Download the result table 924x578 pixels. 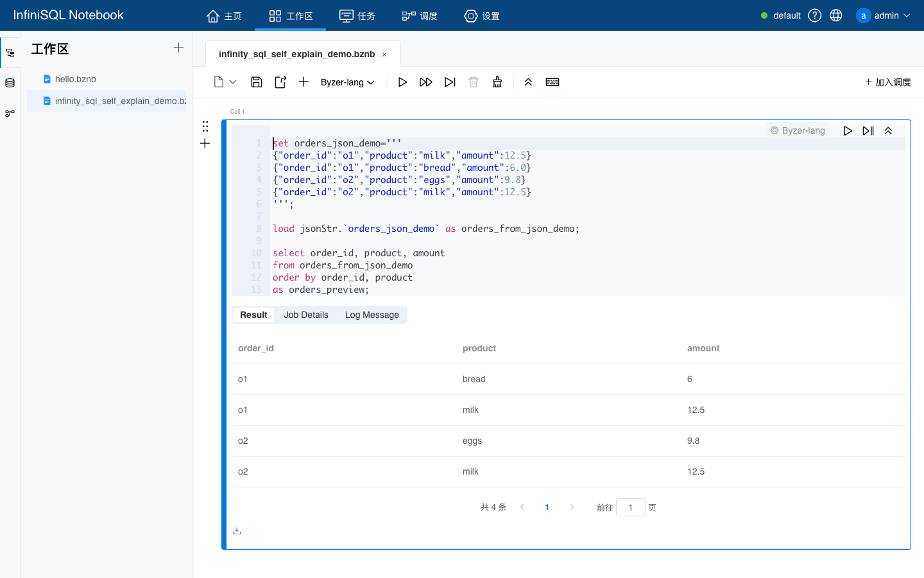click(237, 530)
